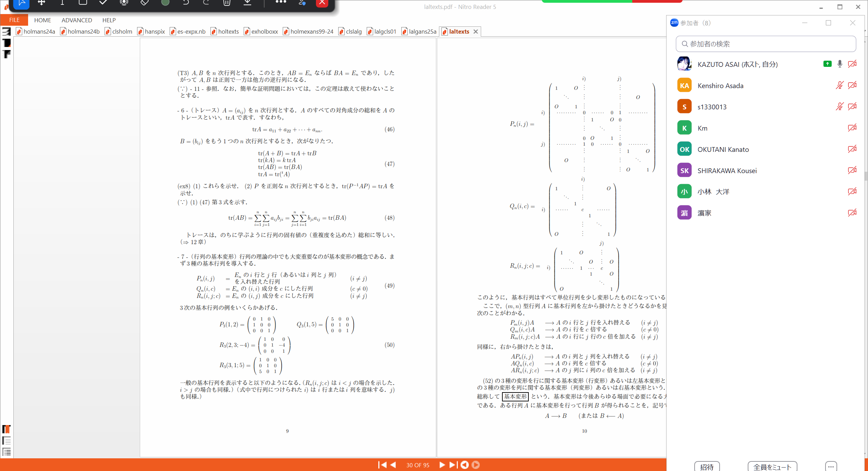868x471 pixels.
Task: Open the HELP ribbon tab
Action: [109, 20]
